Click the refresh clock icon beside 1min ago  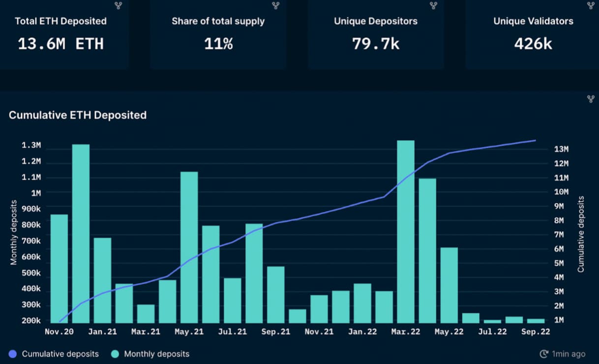(x=543, y=354)
